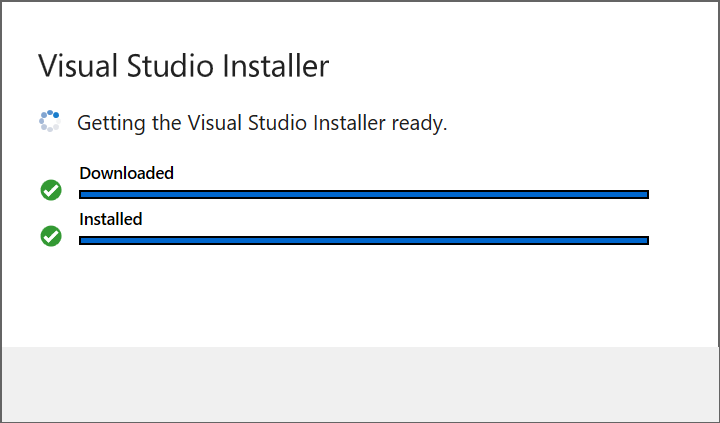Click the Installed progress bar
The width and height of the screenshot is (720, 423).
(x=364, y=240)
